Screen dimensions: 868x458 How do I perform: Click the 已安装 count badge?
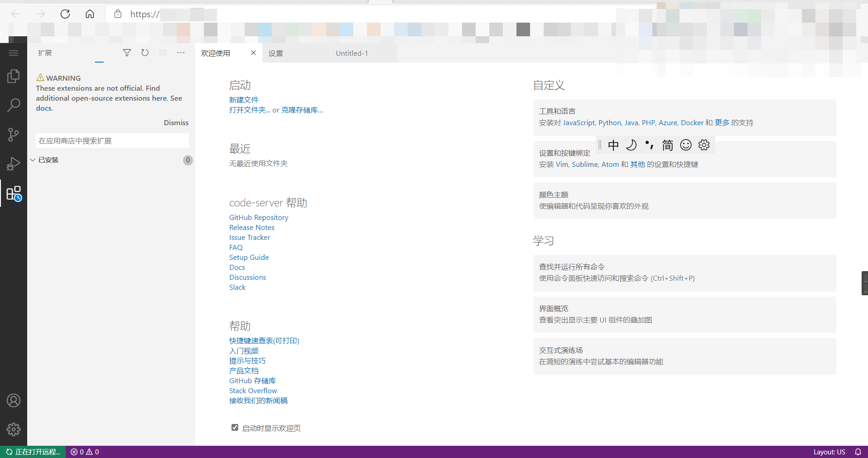pos(188,160)
